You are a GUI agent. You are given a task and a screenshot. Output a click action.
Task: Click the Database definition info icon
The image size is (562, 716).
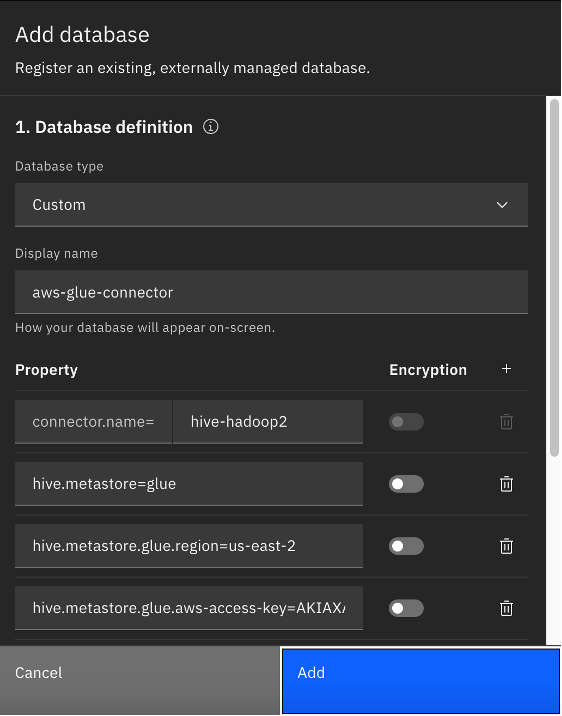coord(210,126)
